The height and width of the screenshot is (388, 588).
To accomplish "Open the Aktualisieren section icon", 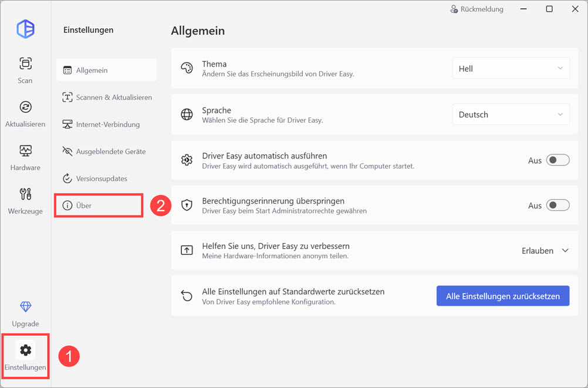I will tap(25, 107).
